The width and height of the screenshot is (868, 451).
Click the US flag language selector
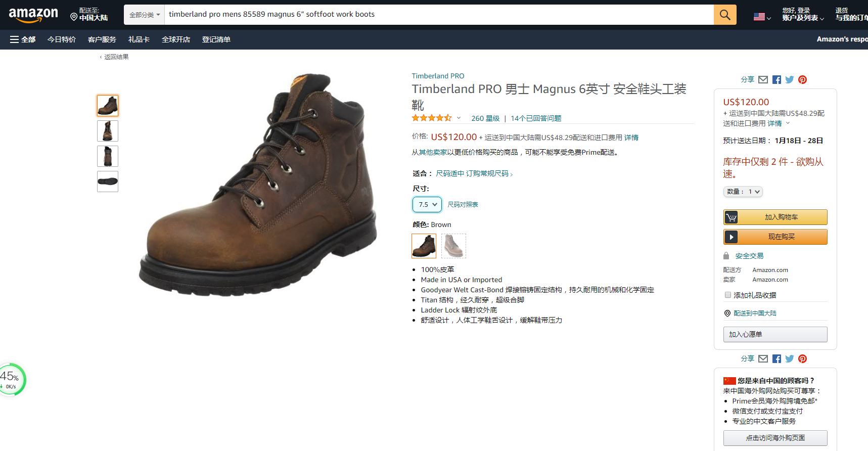pos(762,17)
